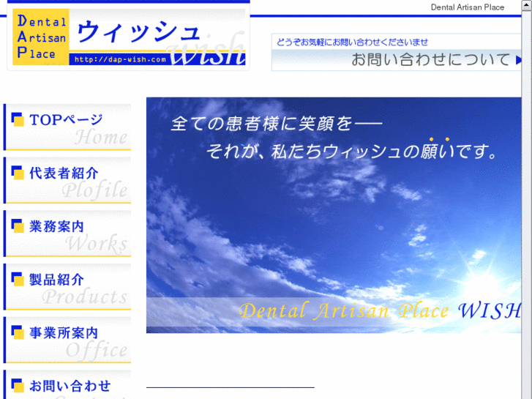532x399 pixels.
Task: Click the 'Dental Artisan Place WISH' caption on the image
Action: pyautogui.click(x=379, y=310)
